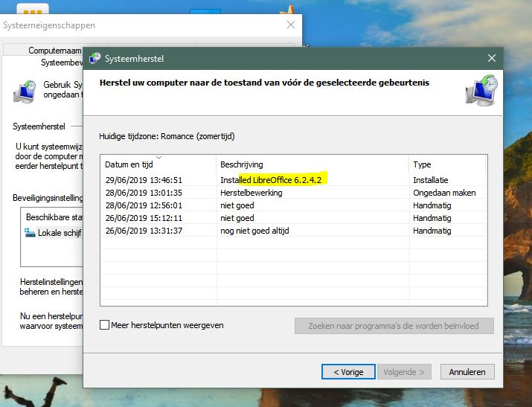Enable Meer herstelpunten weergeven checkbox
The image size is (532, 407).
[105, 325]
